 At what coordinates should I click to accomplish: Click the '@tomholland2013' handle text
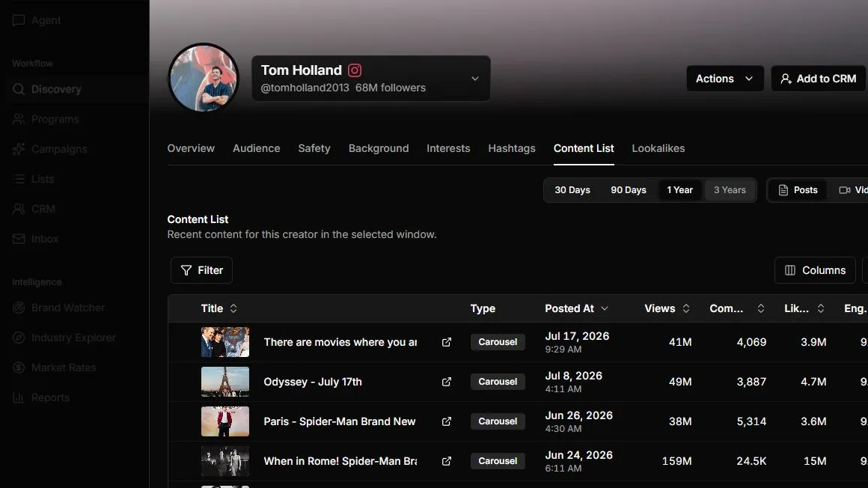pos(305,88)
